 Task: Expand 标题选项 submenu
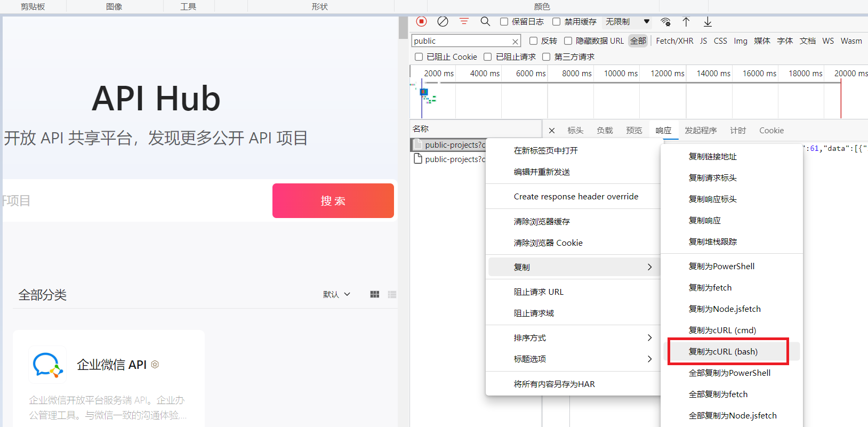(573, 359)
